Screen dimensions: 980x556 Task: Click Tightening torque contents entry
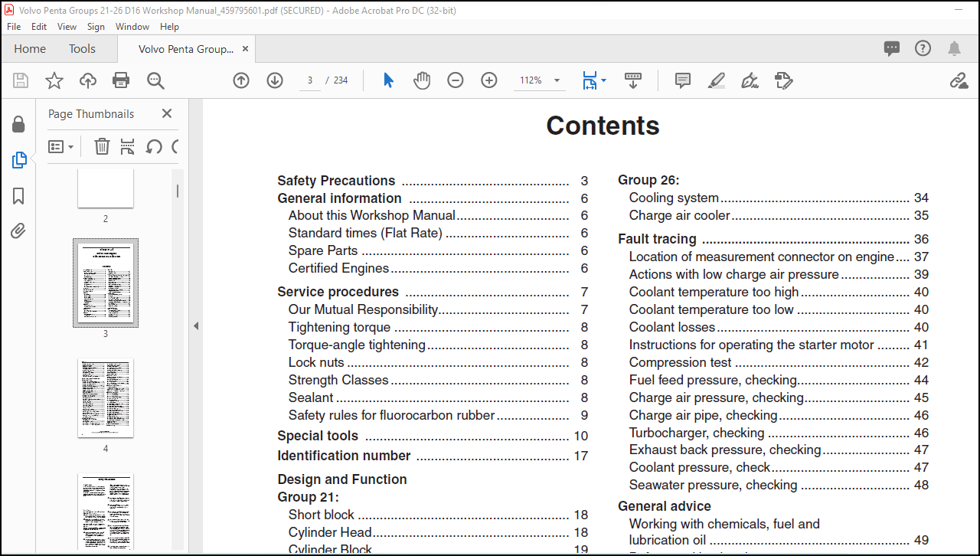pos(438,327)
